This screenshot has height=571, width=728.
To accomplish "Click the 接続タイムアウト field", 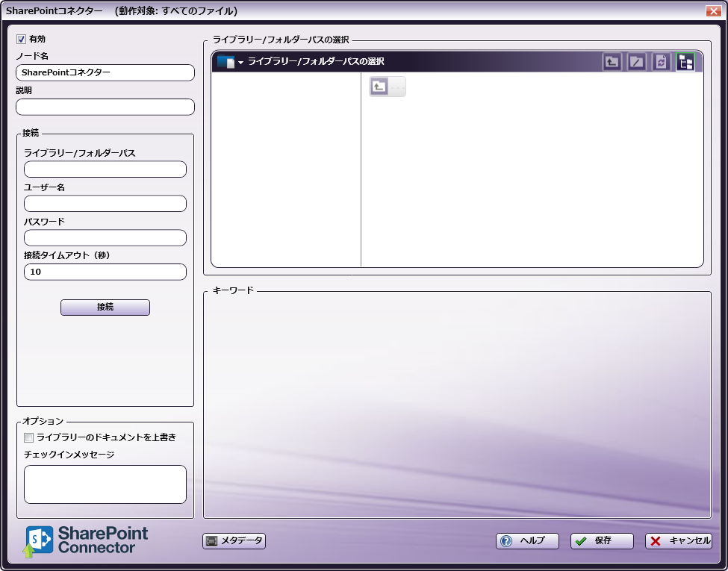I will coord(105,272).
